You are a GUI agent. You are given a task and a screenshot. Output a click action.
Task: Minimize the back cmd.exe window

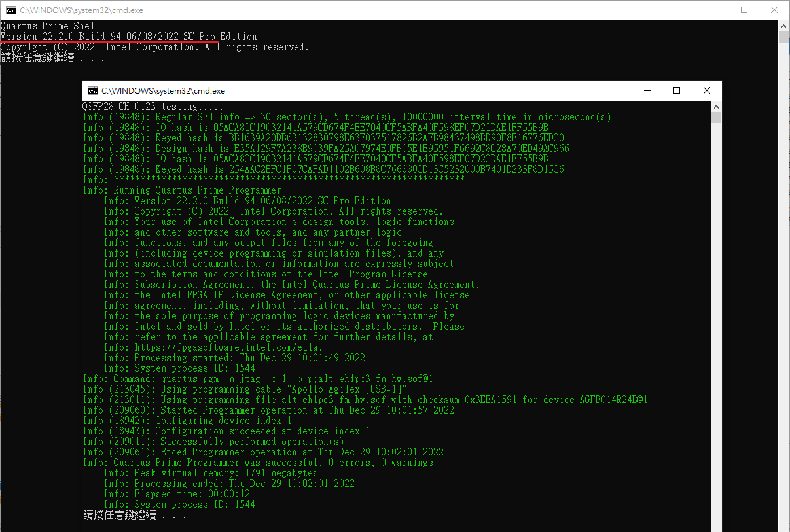(714, 10)
